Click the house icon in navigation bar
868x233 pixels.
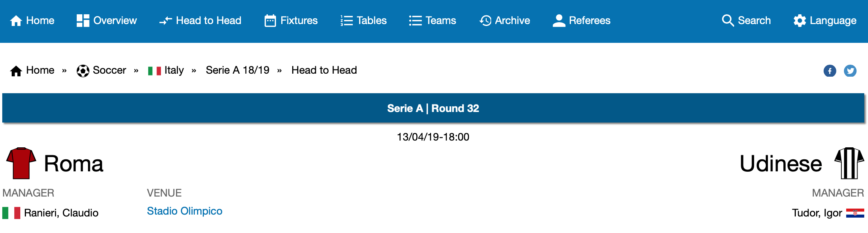click(16, 21)
